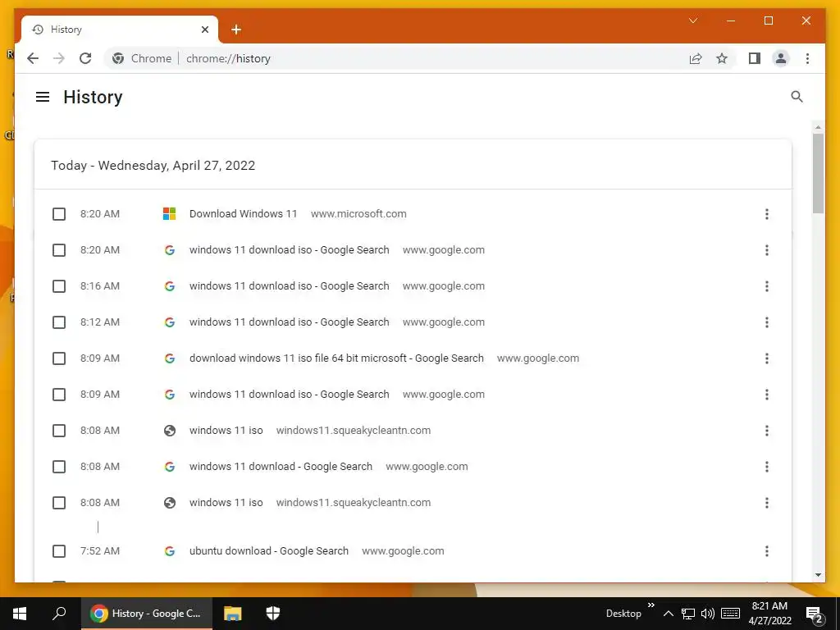Open the History hamburger menu

[x=43, y=97]
